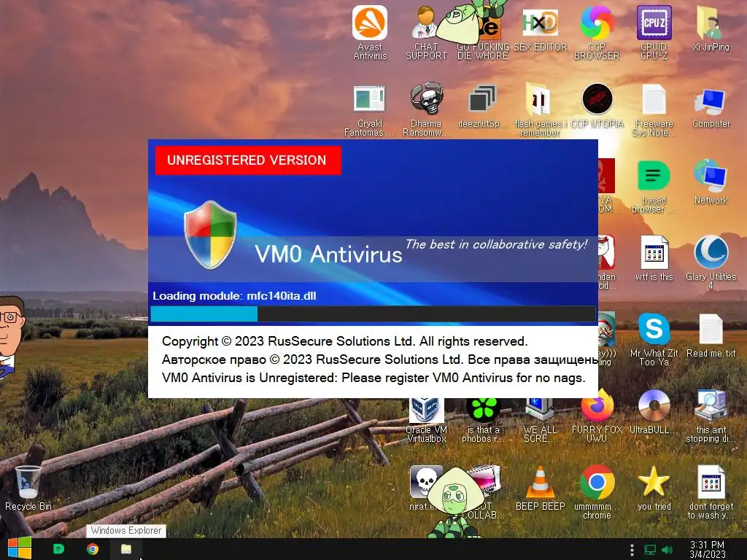
Task: Click the Windows Start button
Action: pyautogui.click(x=19, y=548)
